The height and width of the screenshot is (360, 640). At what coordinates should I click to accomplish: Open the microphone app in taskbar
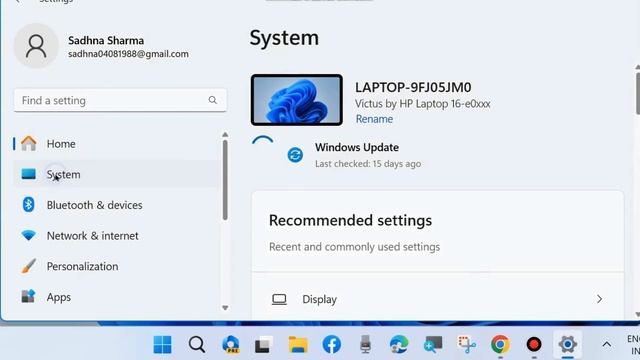point(365,344)
